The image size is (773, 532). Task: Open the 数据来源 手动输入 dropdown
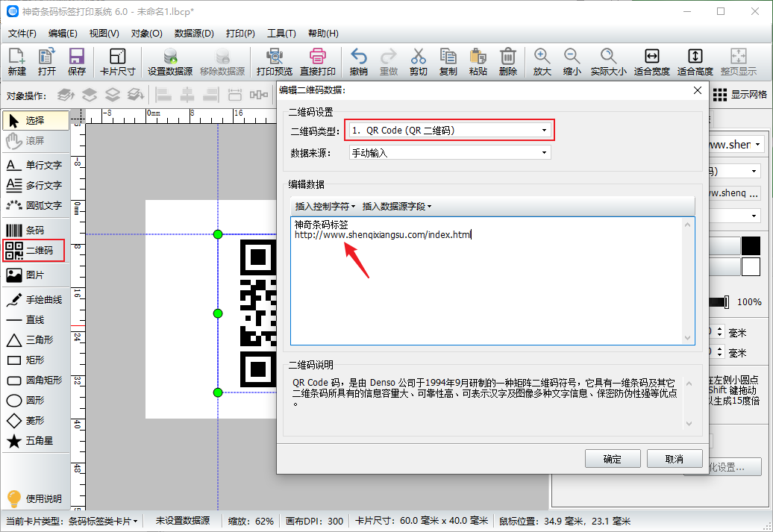click(450, 153)
